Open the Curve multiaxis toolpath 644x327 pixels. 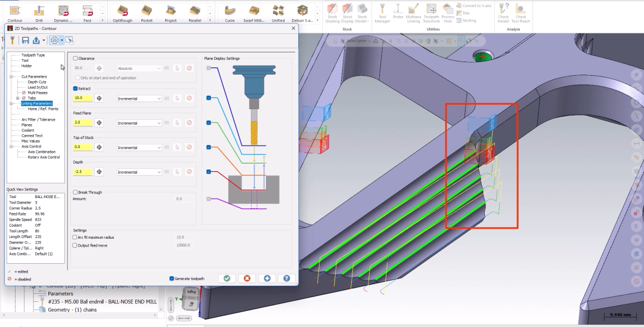230,13
